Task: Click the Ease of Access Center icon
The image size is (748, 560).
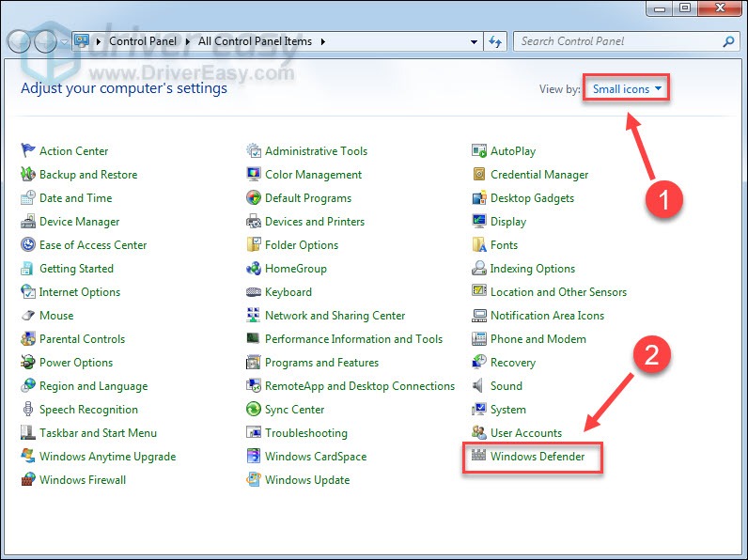Action: pyautogui.click(x=28, y=244)
